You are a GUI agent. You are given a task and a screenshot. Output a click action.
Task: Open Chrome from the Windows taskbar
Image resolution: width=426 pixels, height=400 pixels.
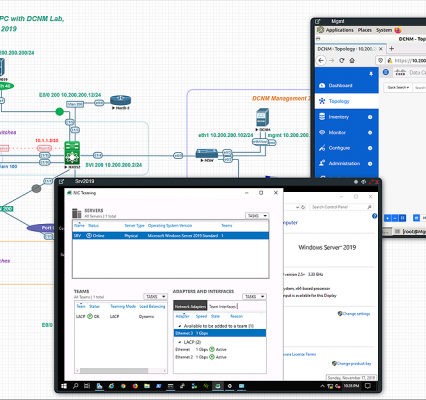(x=123, y=386)
